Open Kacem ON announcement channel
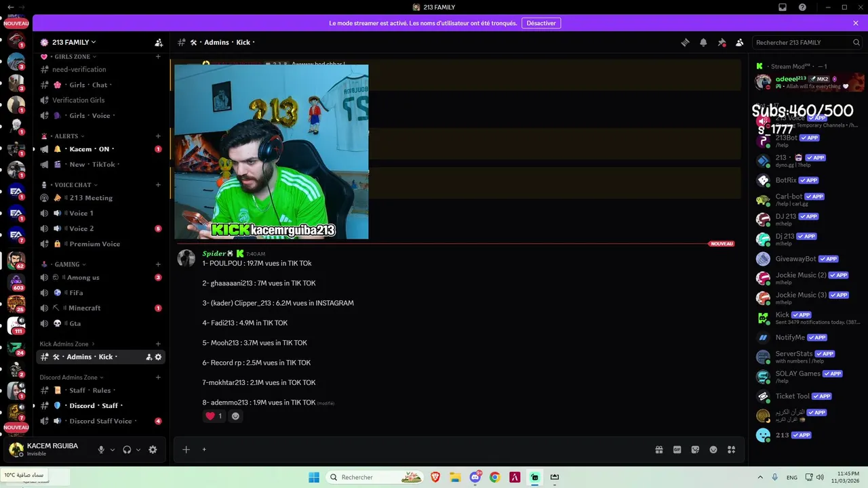 click(100, 149)
